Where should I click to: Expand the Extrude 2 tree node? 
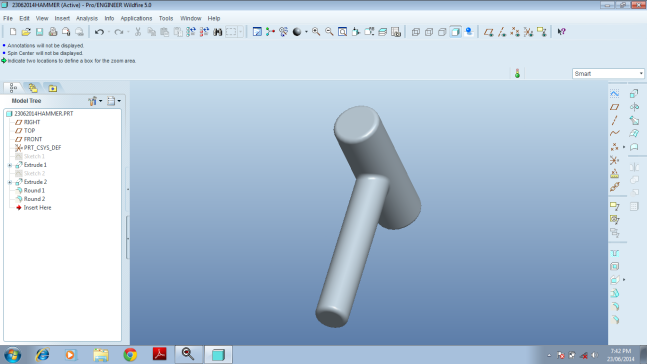coord(10,182)
